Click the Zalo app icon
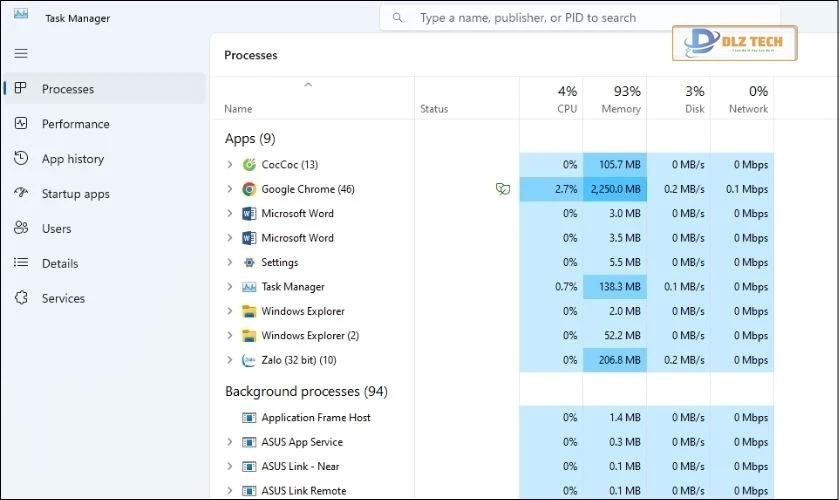This screenshot has height=500, width=840. (x=249, y=360)
